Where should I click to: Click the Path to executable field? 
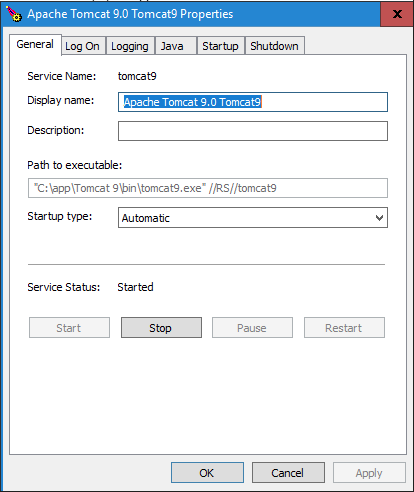(x=208, y=188)
